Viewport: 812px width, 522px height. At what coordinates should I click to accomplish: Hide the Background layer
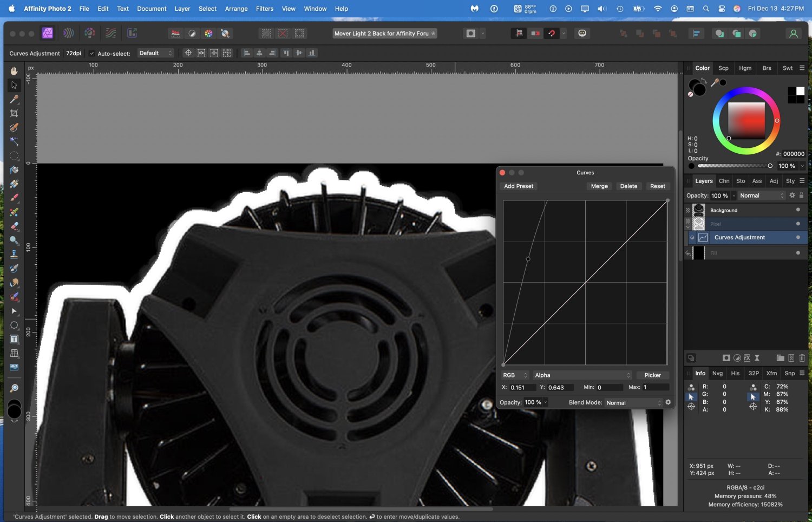[798, 210]
